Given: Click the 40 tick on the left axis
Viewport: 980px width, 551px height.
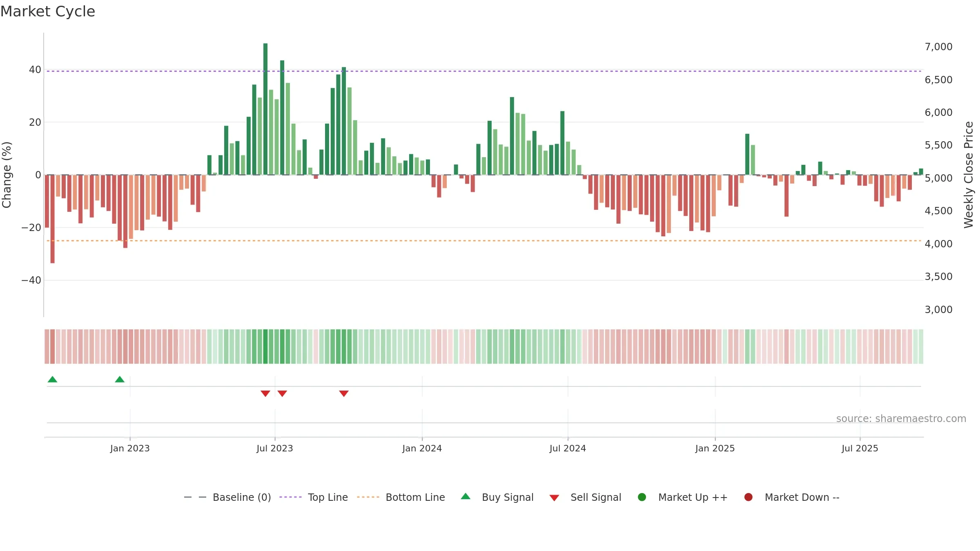Looking at the screenshot, I should (35, 70).
